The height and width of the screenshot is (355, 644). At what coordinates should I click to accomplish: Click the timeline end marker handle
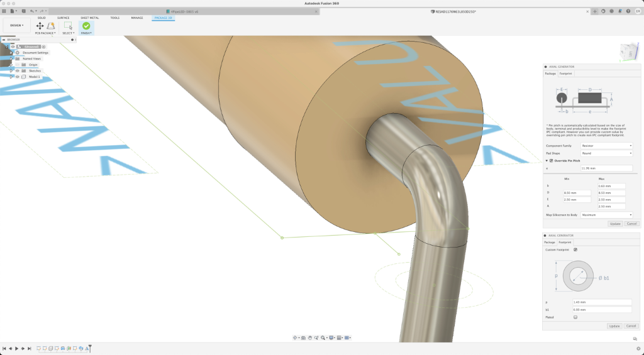click(x=90, y=349)
